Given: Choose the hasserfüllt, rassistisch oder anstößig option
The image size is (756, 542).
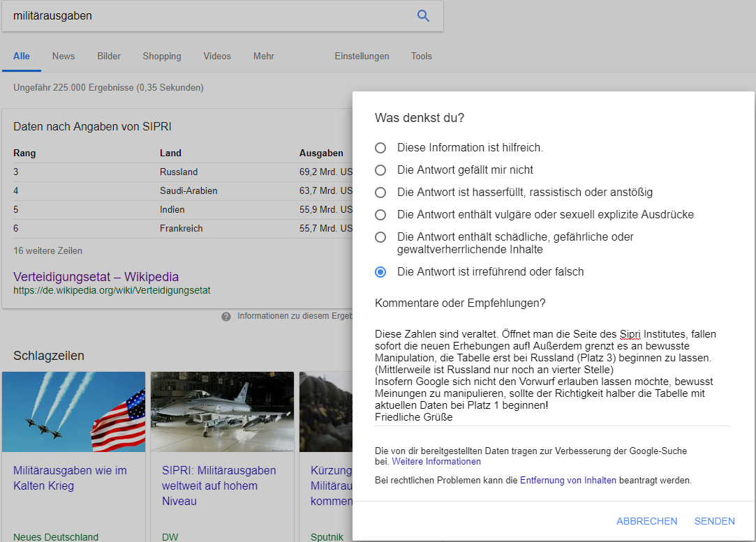Looking at the screenshot, I should [x=380, y=193].
